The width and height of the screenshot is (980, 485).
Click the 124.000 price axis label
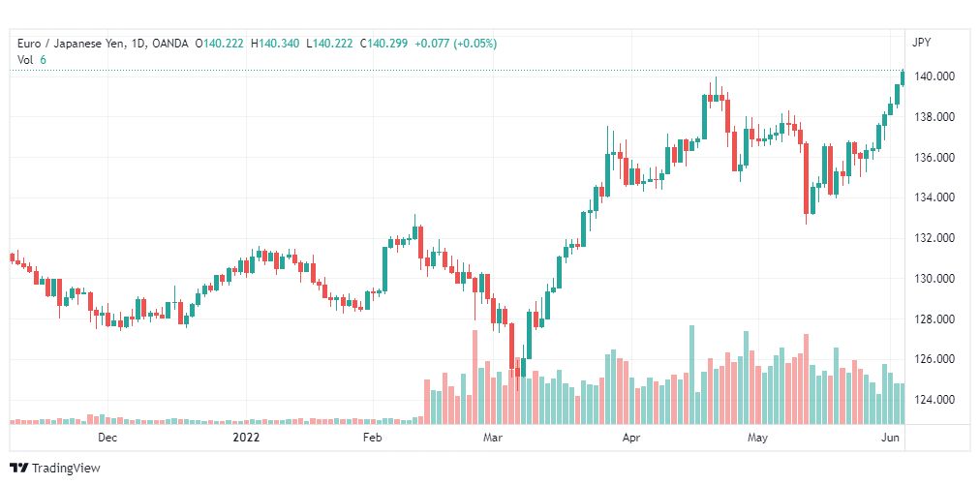[x=934, y=400]
